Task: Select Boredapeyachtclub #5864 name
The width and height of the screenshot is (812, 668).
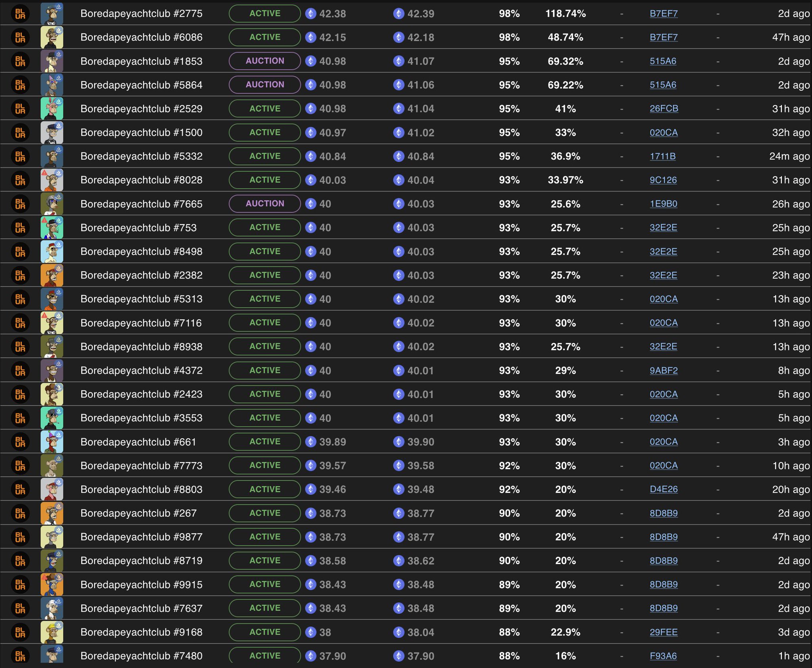Action: pos(142,85)
